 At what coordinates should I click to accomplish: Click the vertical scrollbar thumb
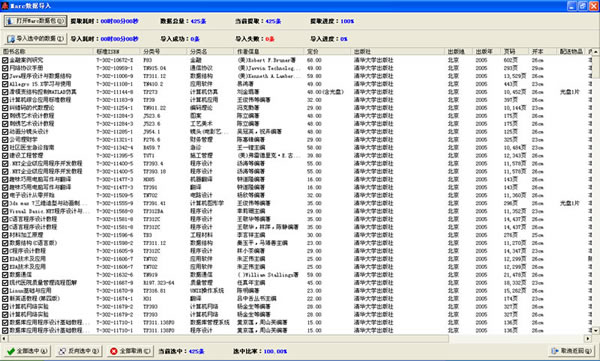[x=596, y=67]
